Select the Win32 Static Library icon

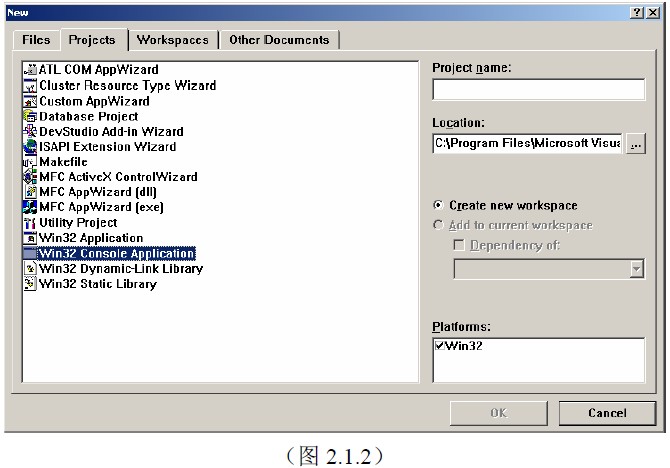(x=30, y=284)
